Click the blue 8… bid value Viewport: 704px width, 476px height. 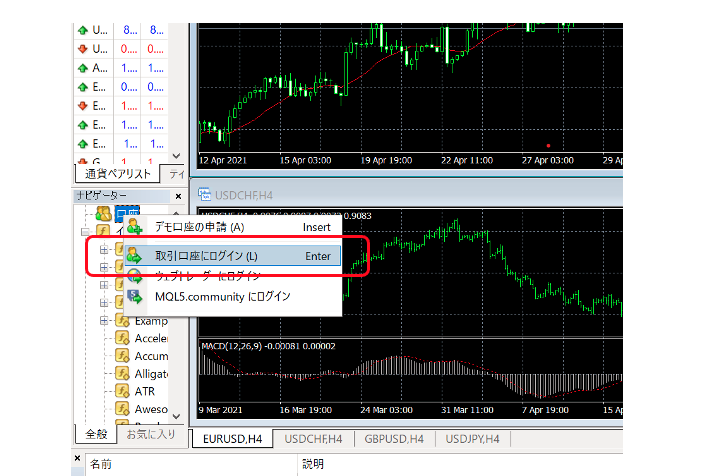click(x=130, y=30)
